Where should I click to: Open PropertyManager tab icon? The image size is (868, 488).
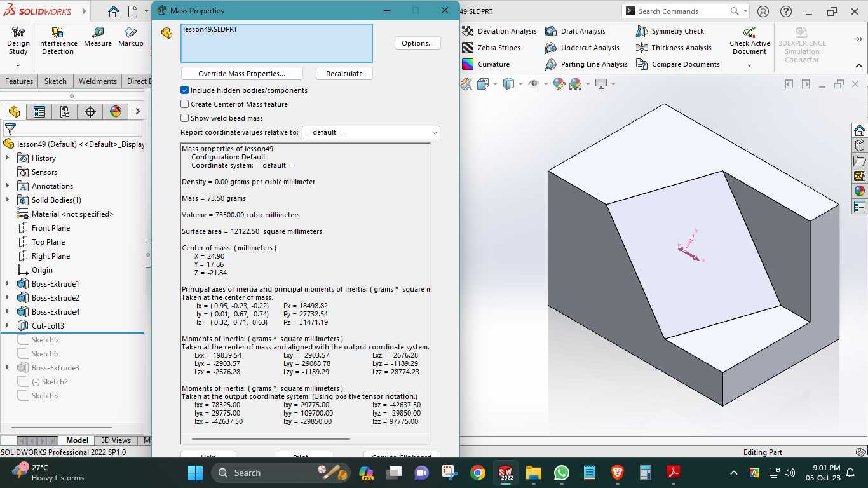(x=39, y=112)
